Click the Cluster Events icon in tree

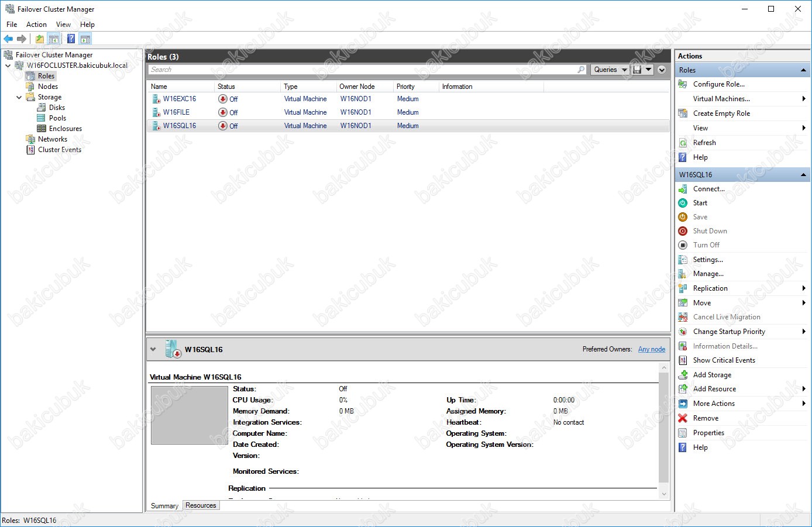[x=30, y=150]
